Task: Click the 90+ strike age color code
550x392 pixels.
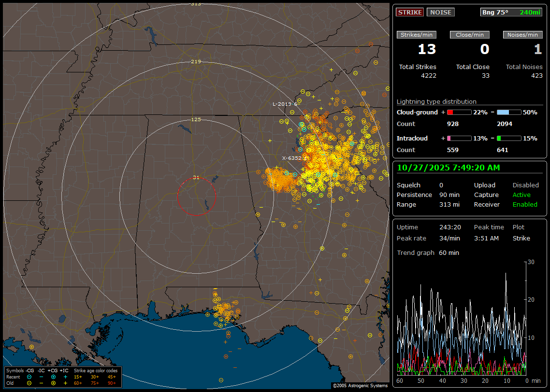Action: click(x=112, y=383)
